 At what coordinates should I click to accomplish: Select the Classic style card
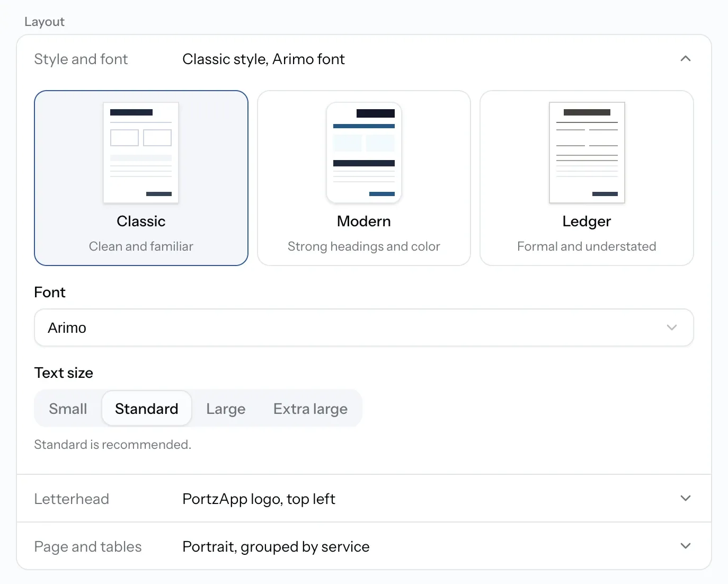141,178
